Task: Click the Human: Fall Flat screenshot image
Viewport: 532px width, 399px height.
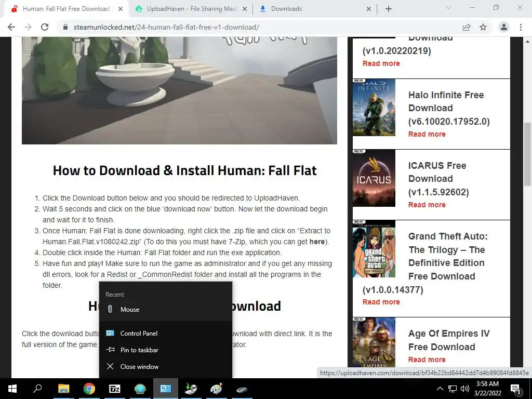Action: coord(179,90)
